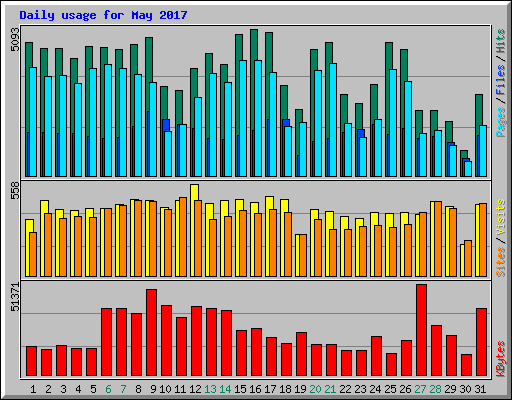Click green weekend day 7 label
The height and width of the screenshot is (400, 512).
click(123, 389)
